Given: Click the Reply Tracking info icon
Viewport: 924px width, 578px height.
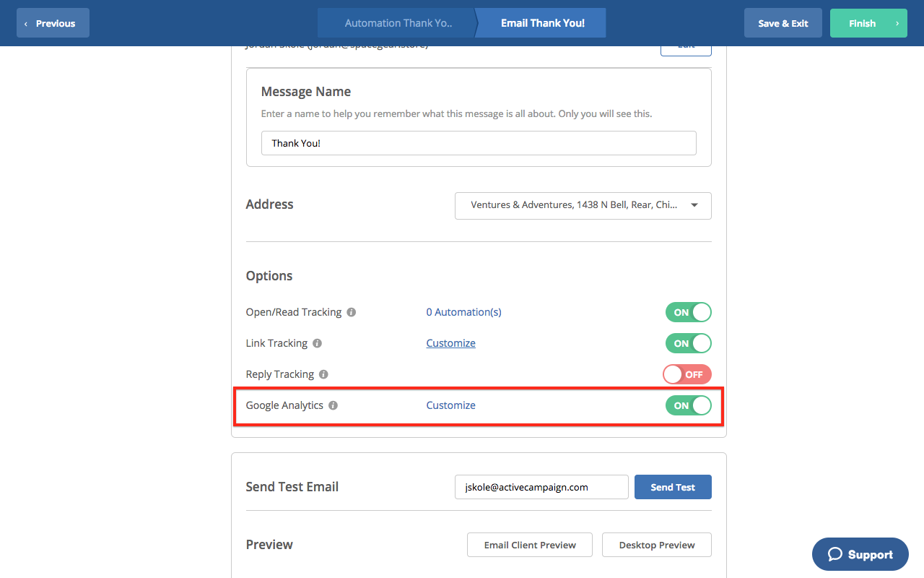Looking at the screenshot, I should 323,375.
